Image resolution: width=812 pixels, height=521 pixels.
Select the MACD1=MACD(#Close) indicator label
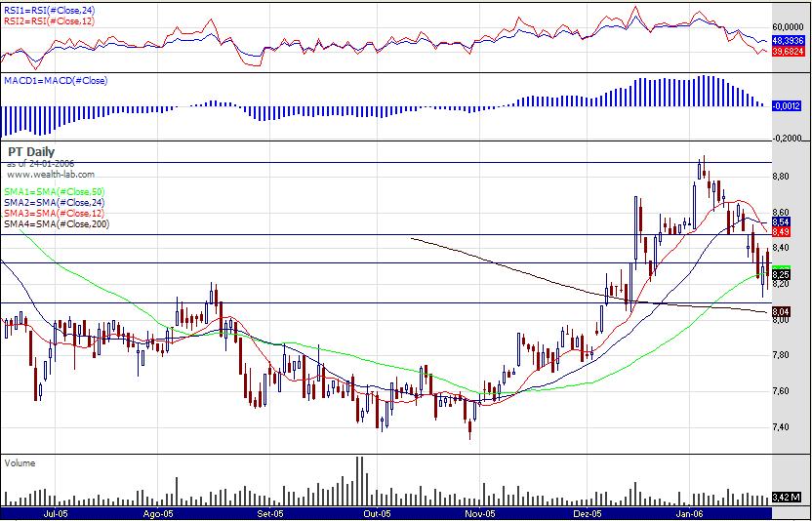click(56, 81)
